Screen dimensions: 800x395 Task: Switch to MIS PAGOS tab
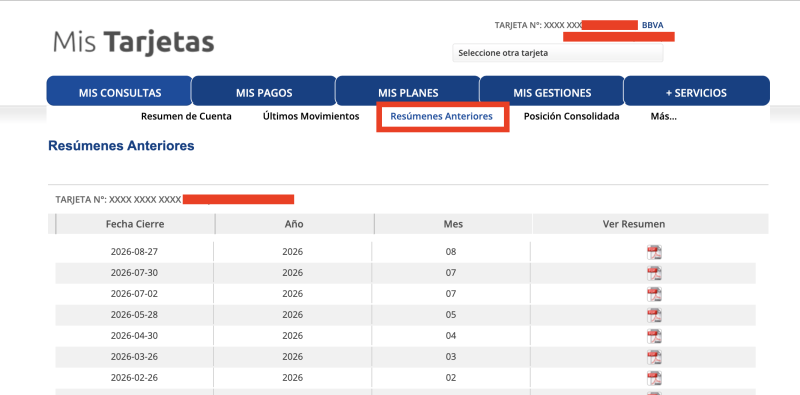coord(264,91)
